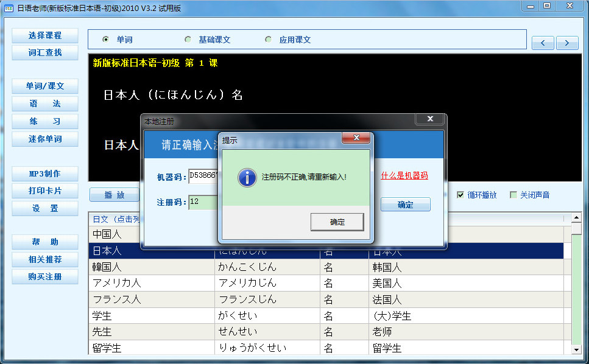Click the blue info icon in 提示 dialog
Screen dimensions: 589x364
(247, 178)
